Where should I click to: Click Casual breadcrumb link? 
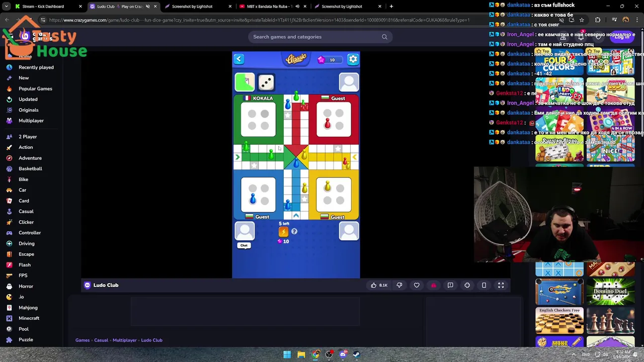[x=101, y=340]
